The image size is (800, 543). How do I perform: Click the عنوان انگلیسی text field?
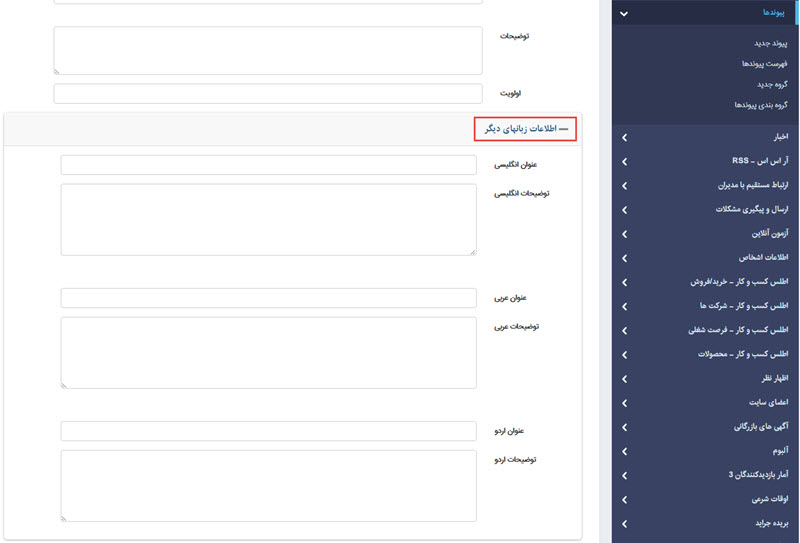coord(268,165)
